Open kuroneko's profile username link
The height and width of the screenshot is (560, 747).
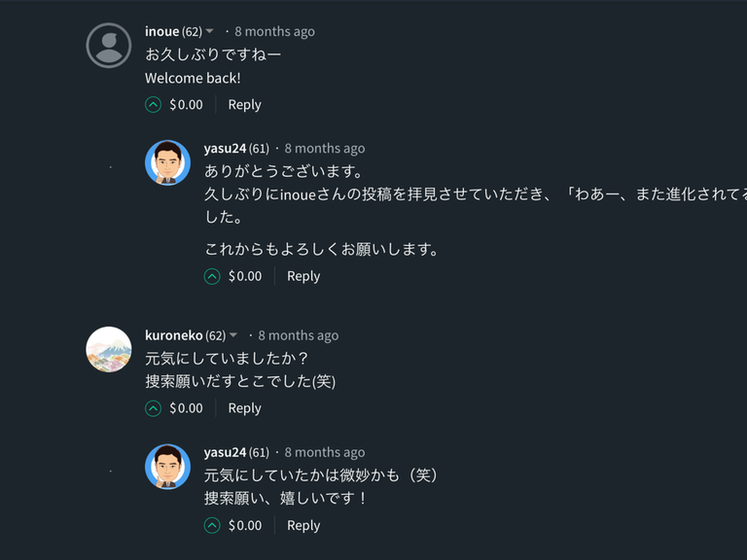tap(174, 335)
